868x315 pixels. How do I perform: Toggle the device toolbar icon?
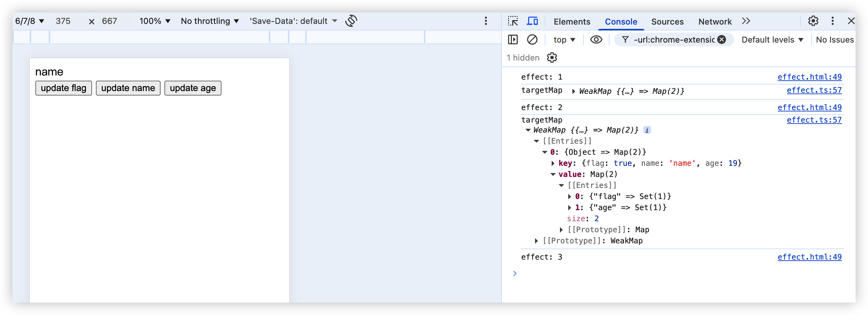[532, 21]
